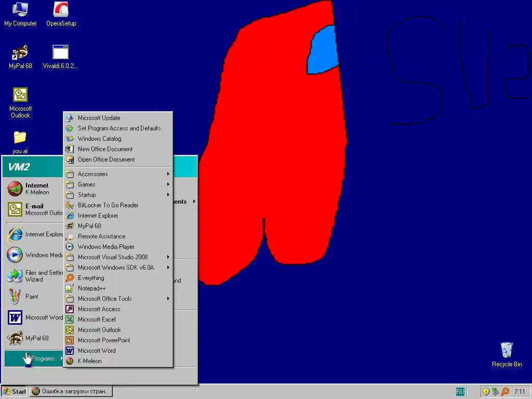Viewport: 532px width, 399px height.
Task: Open Files and Settings Transfer Wizard
Action: point(34,276)
